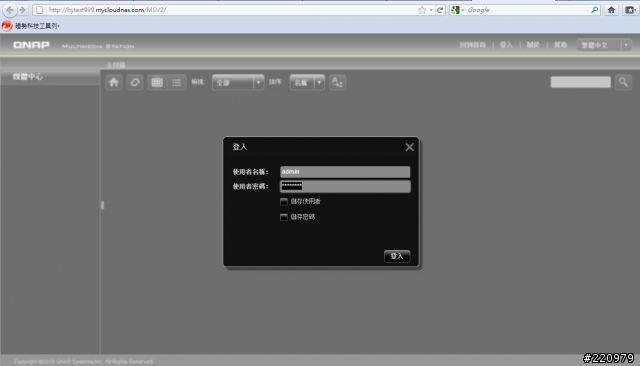Click the browser add-on icon at far right
Viewport: 640px width, 366px height.
click(x=630, y=10)
